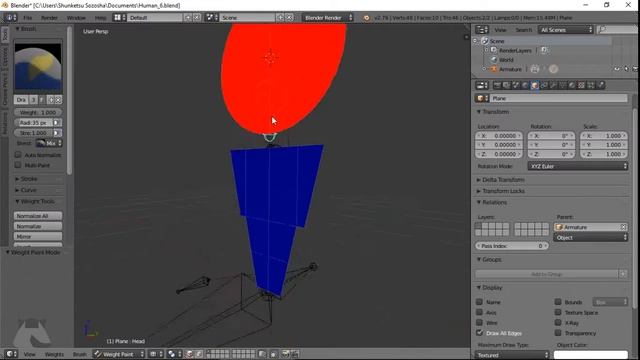
Task: Open the Material properties tab icon
Action: (572, 85)
